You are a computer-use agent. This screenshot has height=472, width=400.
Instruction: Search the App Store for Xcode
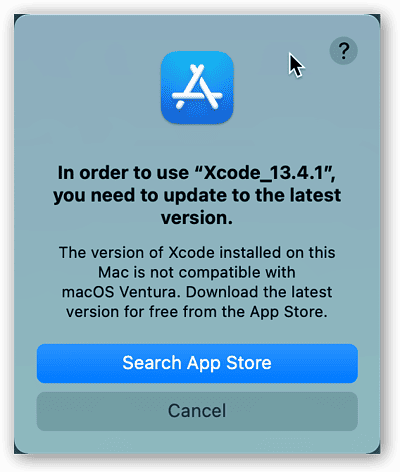click(197, 363)
